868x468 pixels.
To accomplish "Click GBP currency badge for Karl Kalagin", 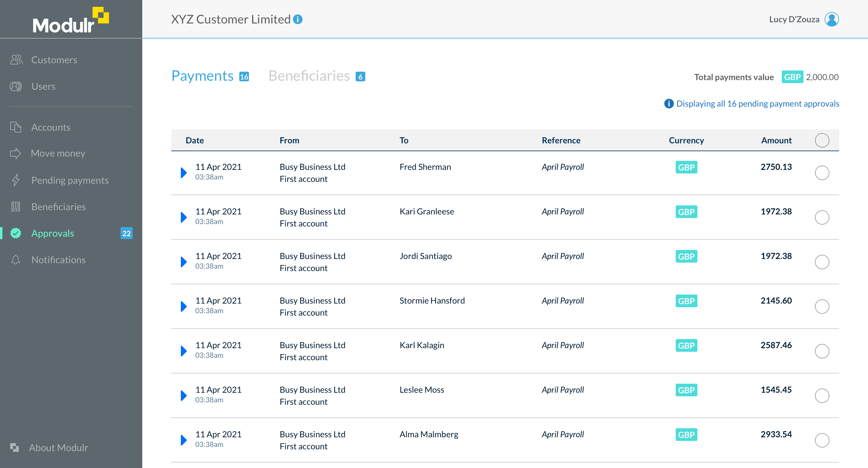I will tap(686, 345).
